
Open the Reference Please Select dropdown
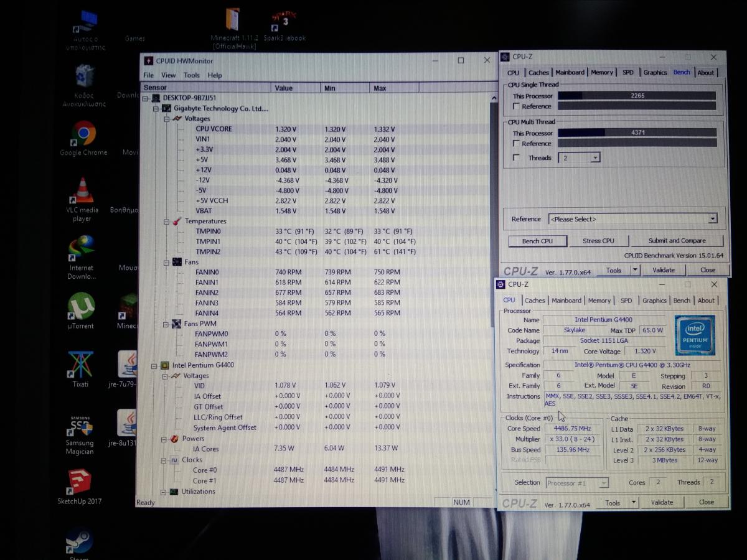point(713,219)
